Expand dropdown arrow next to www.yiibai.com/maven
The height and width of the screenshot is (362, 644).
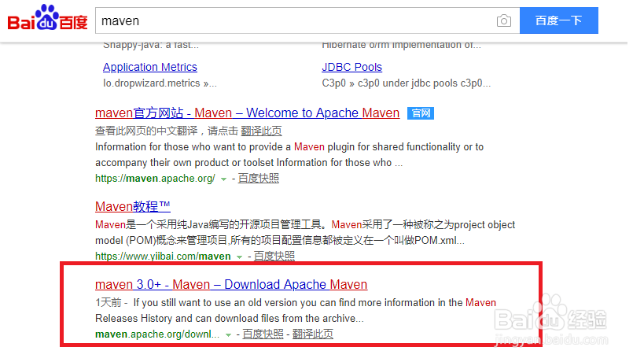coord(240,257)
